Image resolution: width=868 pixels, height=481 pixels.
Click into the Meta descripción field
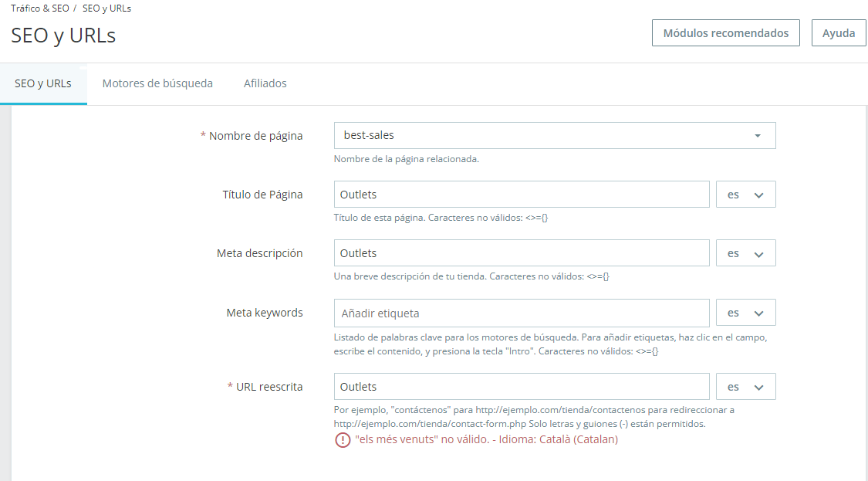(522, 253)
